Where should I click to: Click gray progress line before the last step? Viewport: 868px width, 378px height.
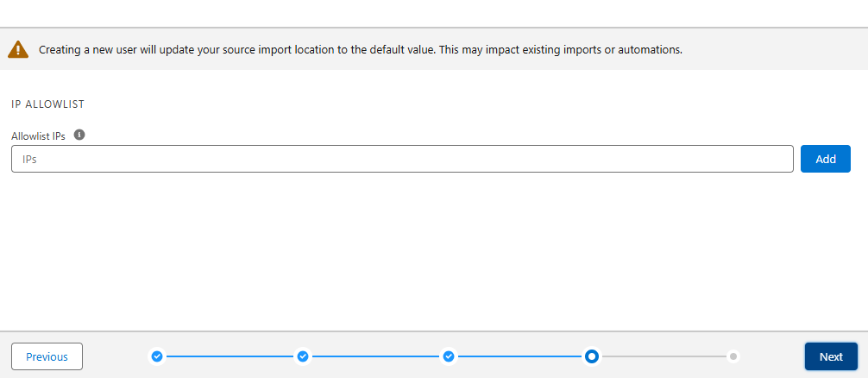click(663, 356)
